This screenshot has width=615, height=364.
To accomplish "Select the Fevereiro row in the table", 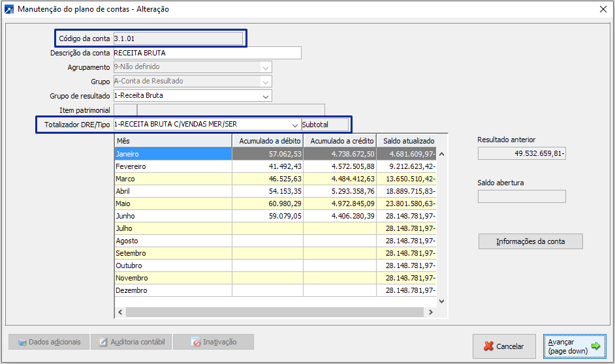I will (x=172, y=166).
